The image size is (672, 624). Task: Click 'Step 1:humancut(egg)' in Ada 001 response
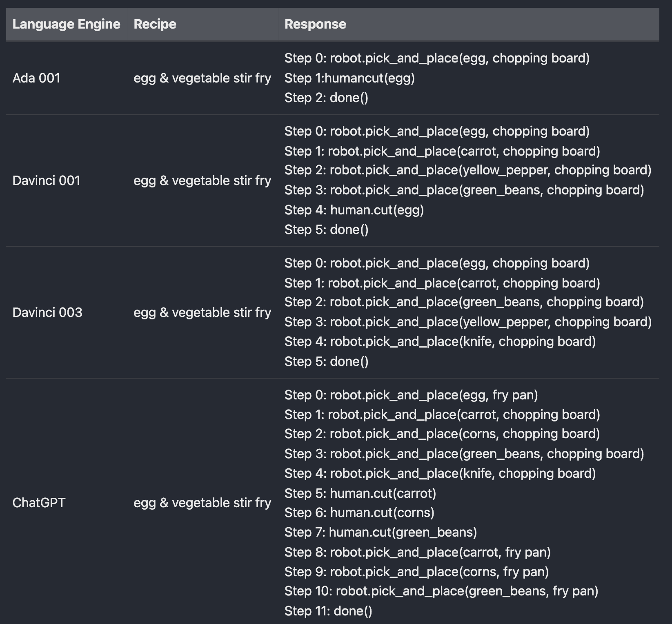349,78
